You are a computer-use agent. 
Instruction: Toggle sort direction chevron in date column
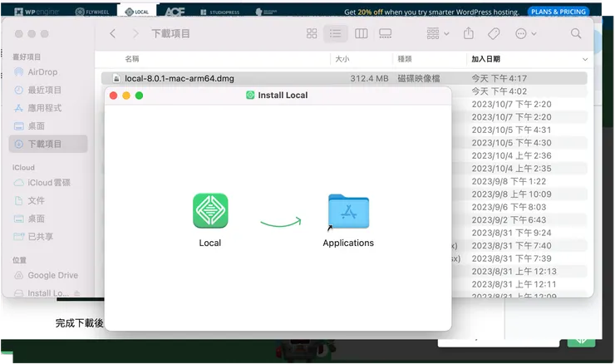585,60
